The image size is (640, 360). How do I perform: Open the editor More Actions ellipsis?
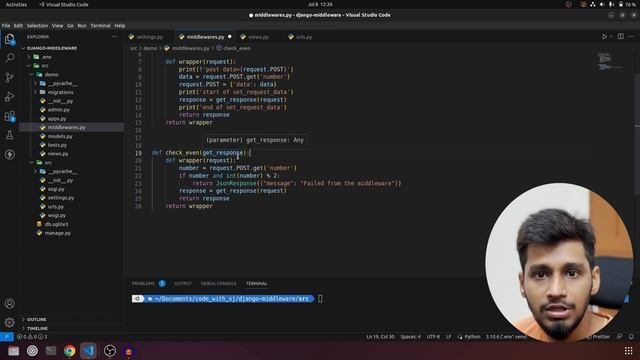tap(631, 37)
